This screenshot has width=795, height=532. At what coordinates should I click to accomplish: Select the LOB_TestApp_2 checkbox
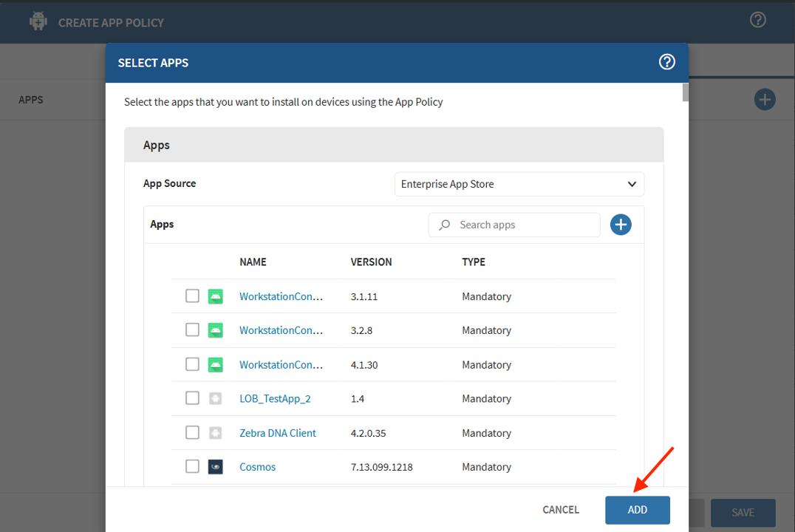(x=192, y=398)
